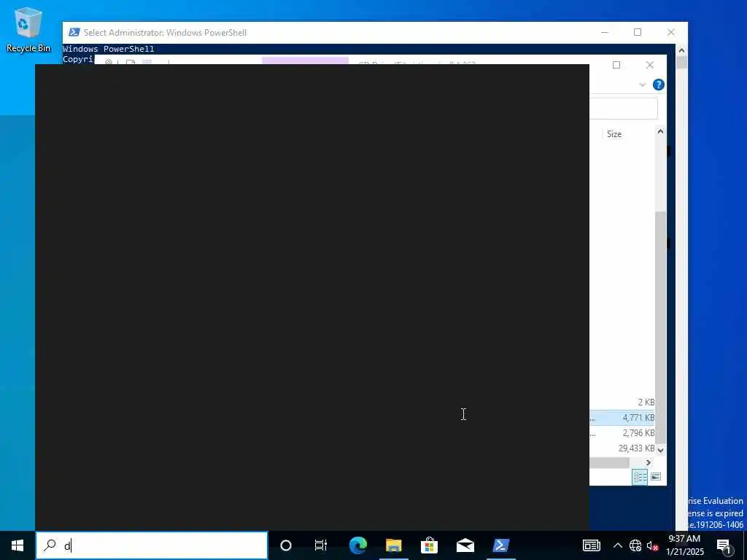The width and height of the screenshot is (747, 560).
Task: Select the file row sized 4,771 KB
Action: tap(622, 418)
